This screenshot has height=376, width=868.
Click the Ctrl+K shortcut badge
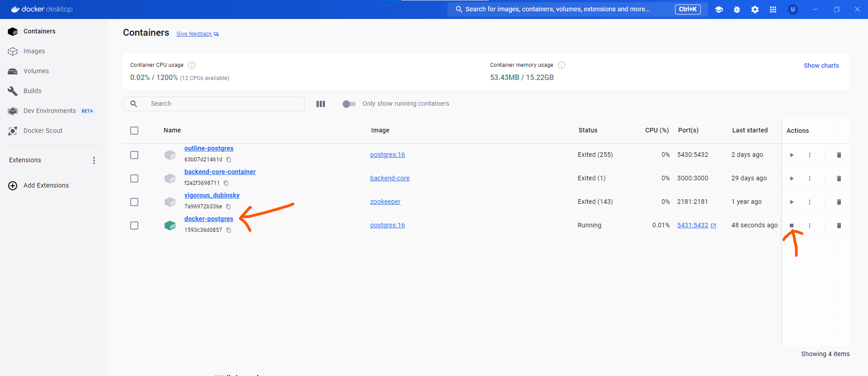pos(688,9)
